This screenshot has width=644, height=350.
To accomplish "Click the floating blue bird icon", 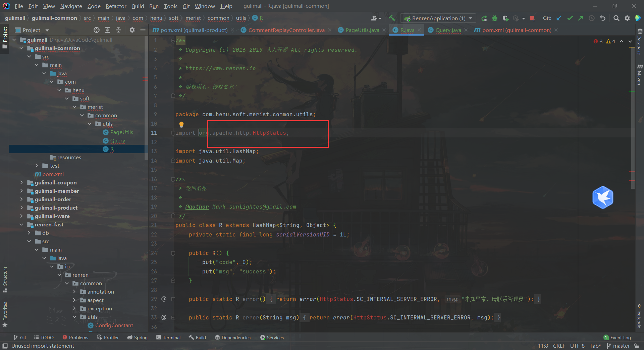I will pyautogui.click(x=603, y=198).
